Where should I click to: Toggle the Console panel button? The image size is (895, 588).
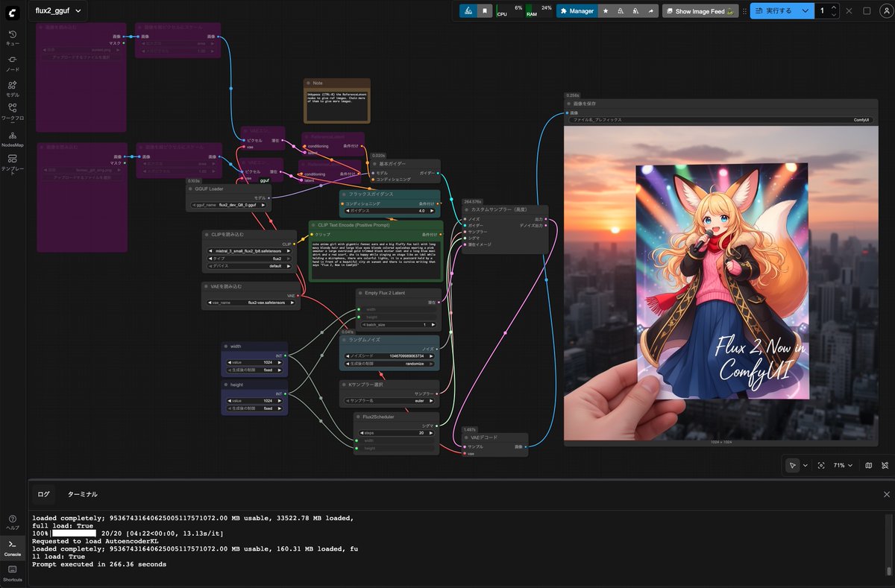click(x=13, y=548)
